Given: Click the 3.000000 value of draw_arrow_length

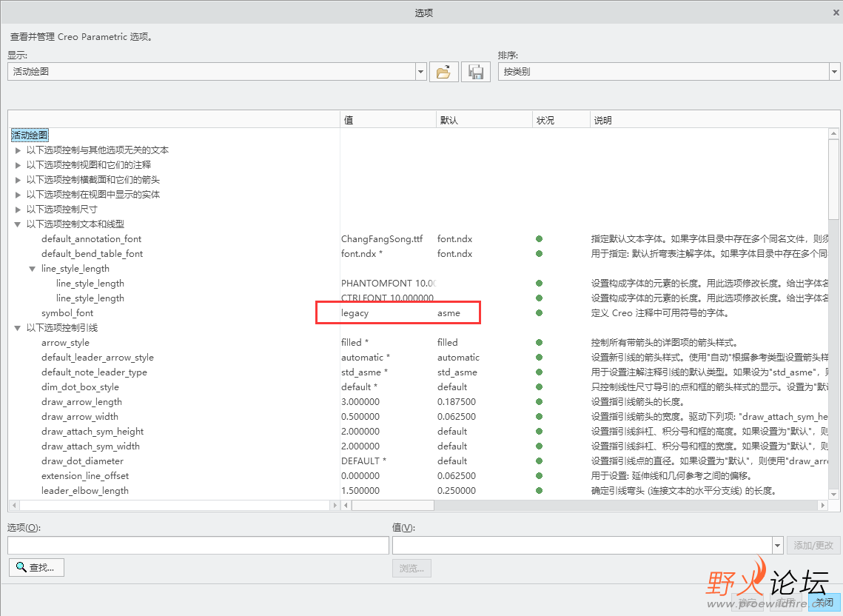Looking at the screenshot, I should click(360, 402).
